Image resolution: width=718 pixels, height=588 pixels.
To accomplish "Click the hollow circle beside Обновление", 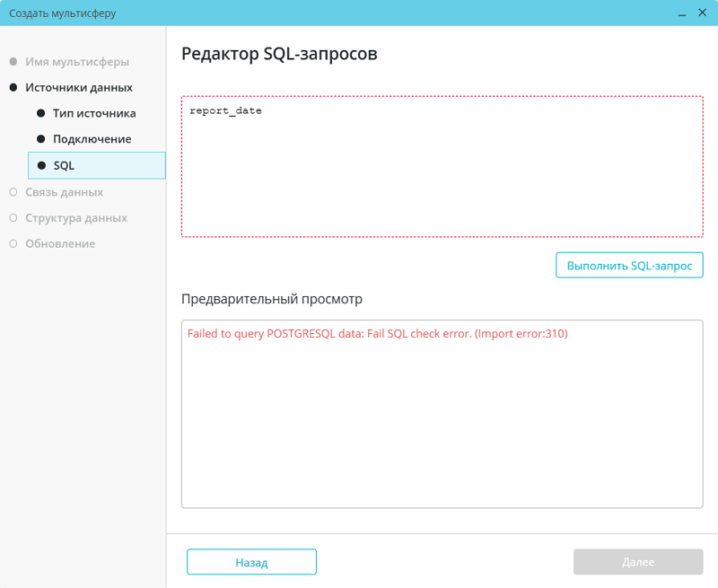I will pos(13,244).
